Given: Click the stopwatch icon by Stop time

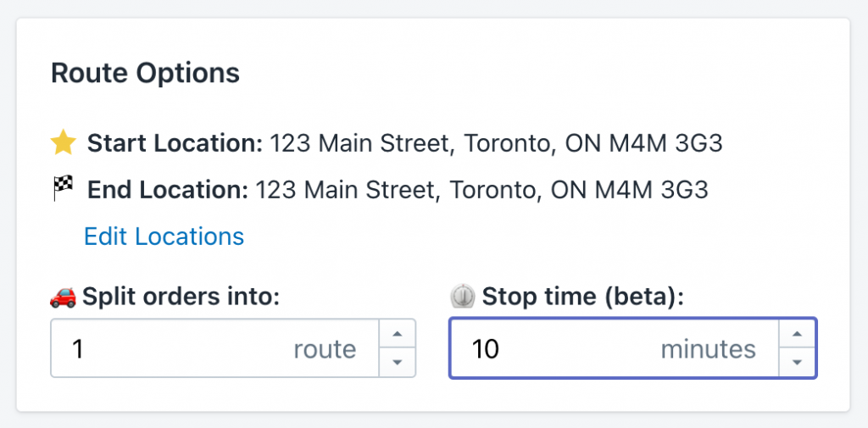Looking at the screenshot, I should point(463,297).
